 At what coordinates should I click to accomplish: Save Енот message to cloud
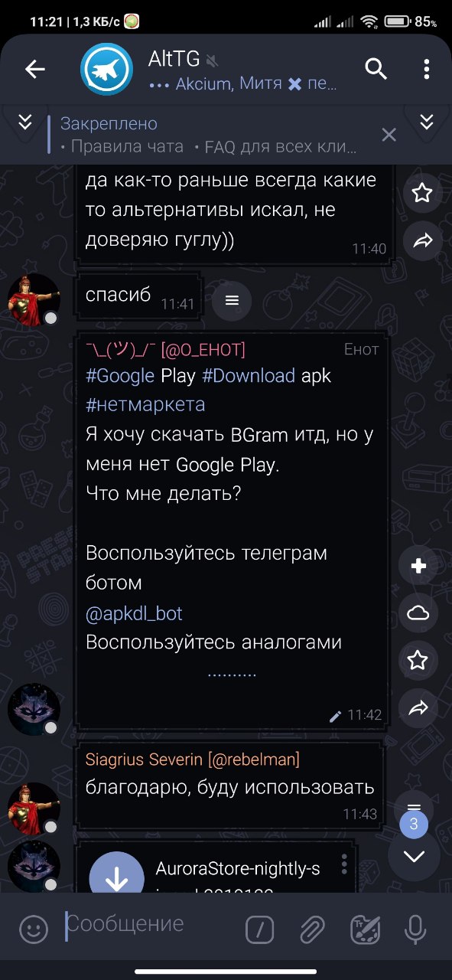[418, 613]
